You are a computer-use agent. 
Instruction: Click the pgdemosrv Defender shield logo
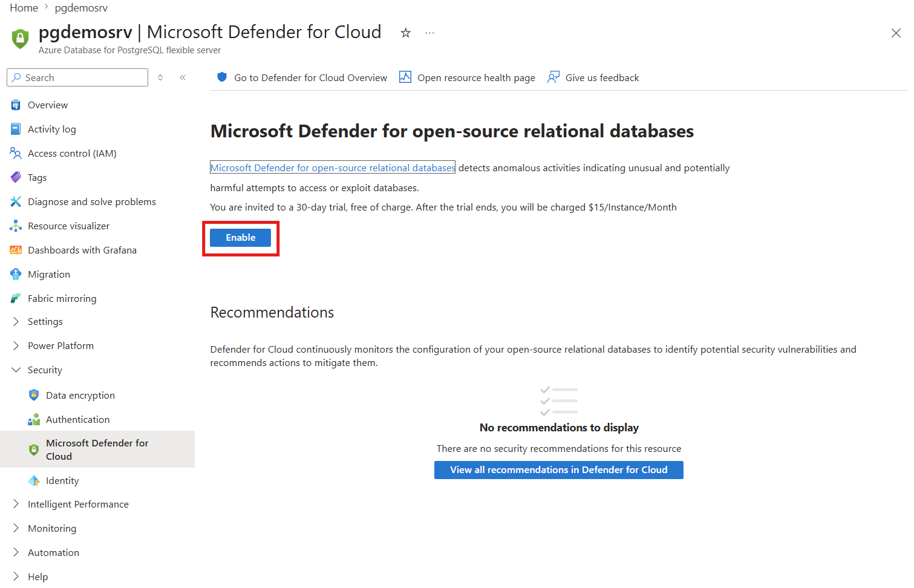click(x=21, y=39)
